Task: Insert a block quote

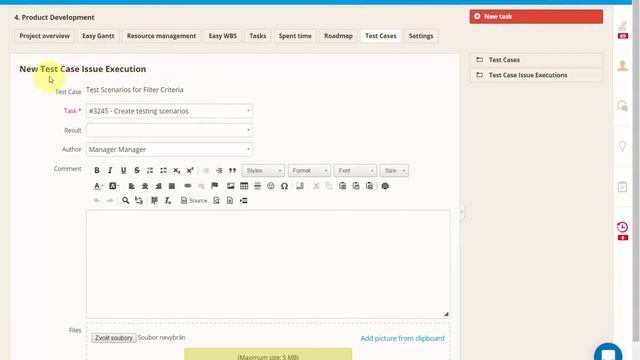Action: 232,170
